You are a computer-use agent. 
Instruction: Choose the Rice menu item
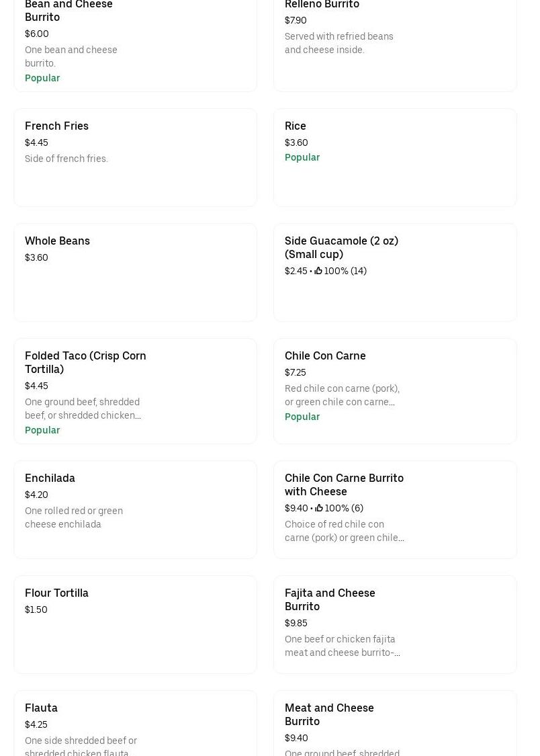click(295, 126)
